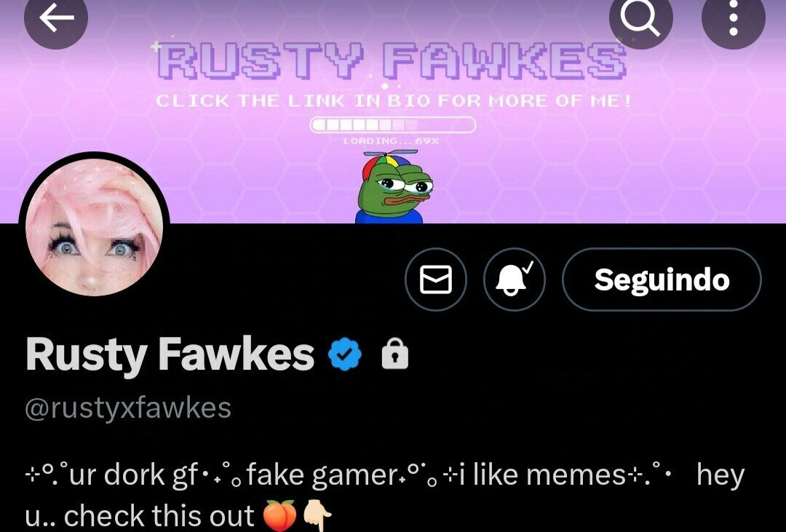Open search with the magnifying glass icon
Viewport: 786px width, 532px height.
pyautogui.click(x=640, y=18)
